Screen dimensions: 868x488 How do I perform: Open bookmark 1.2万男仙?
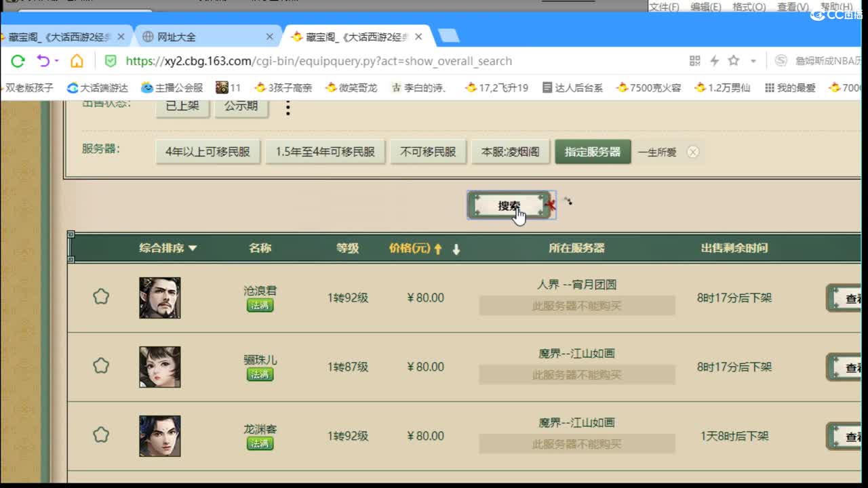722,87
